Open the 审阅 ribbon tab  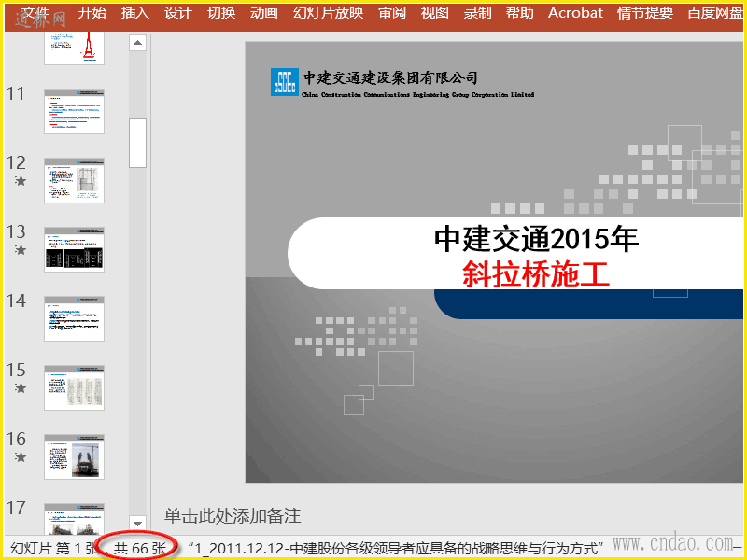(392, 13)
